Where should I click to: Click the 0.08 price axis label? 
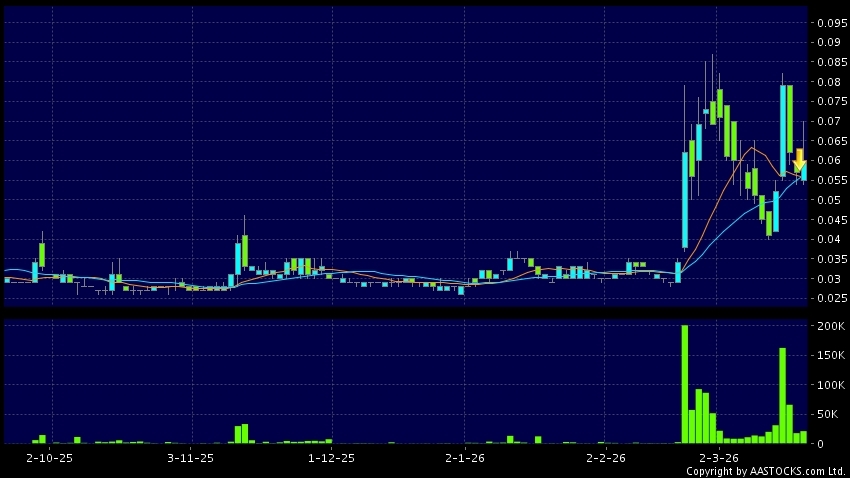click(x=828, y=82)
